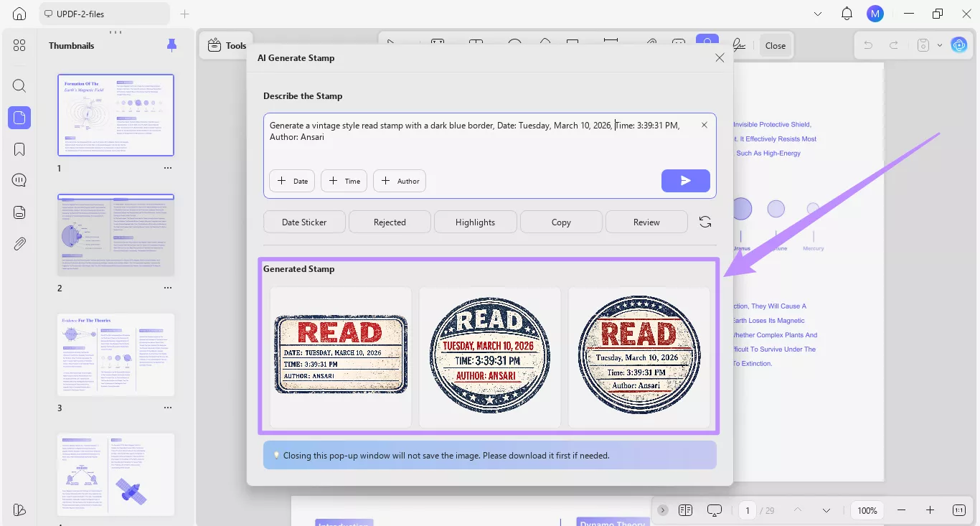Viewport: 980px width, 526px height.
Task: Insert the Date placeholder chip
Action: (292, 181)
